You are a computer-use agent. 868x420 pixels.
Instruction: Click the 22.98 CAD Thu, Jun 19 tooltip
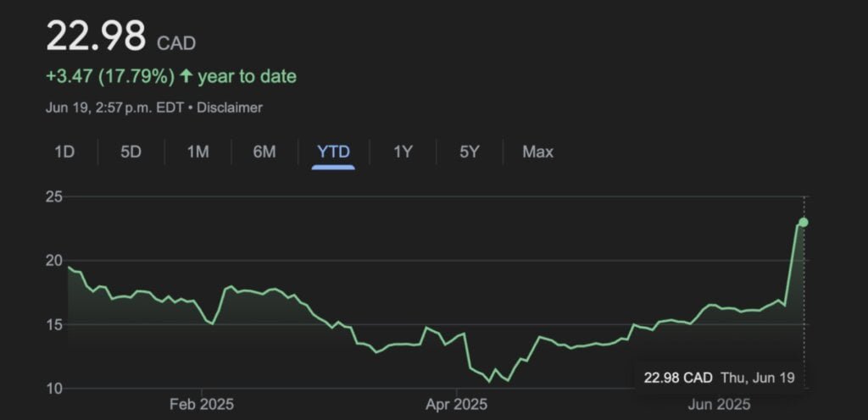719,378
